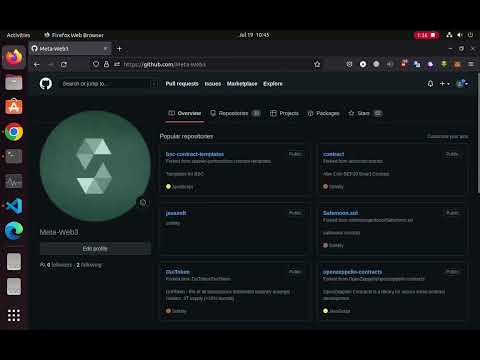Image resolution: width=480 pixels, height=360 pixels.
Task: Switch to the Stars tab
Action: coord(365,113)
